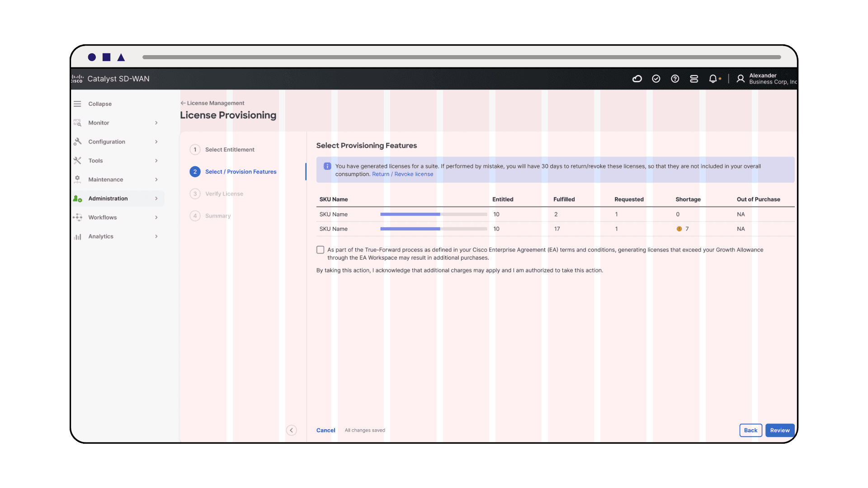Expand the Analytics menu chevron

(x=156, y=237)
